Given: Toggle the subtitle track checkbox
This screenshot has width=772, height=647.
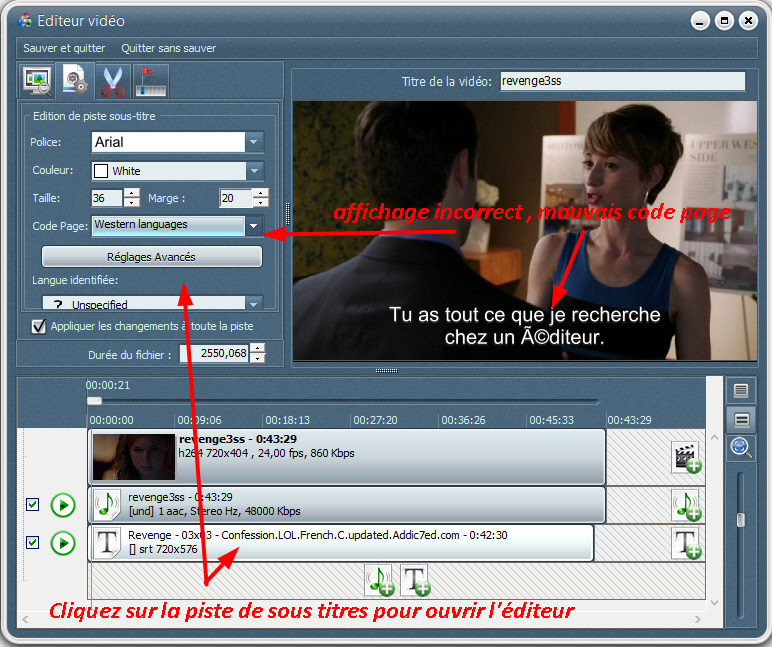Looking at the screenshot, I should [x=32, y=543].
